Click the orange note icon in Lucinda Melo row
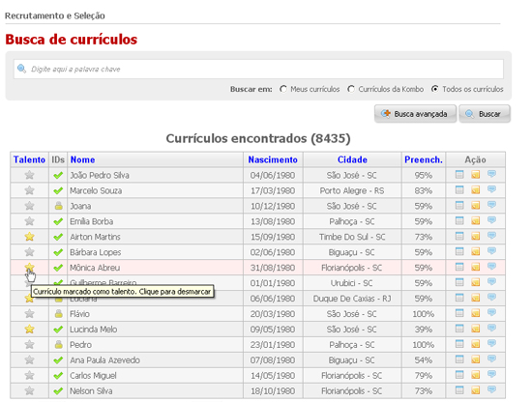 coord(475,329)
